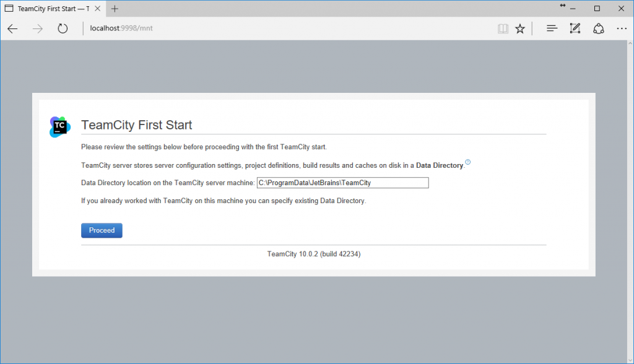
Task: Open Data Directory help question-mark icon
Action: pyautogui.click(x=468, y=162)
